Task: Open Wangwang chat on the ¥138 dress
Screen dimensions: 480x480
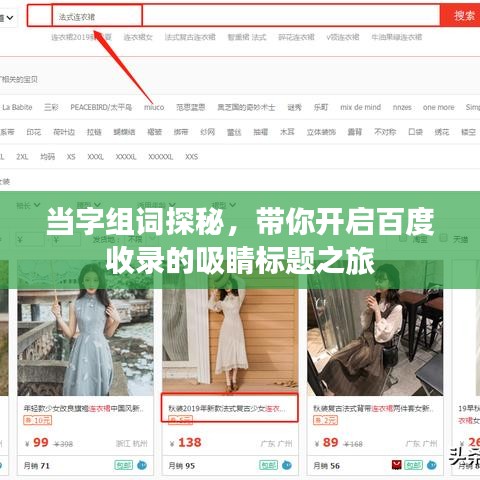Action: point(287,465)
